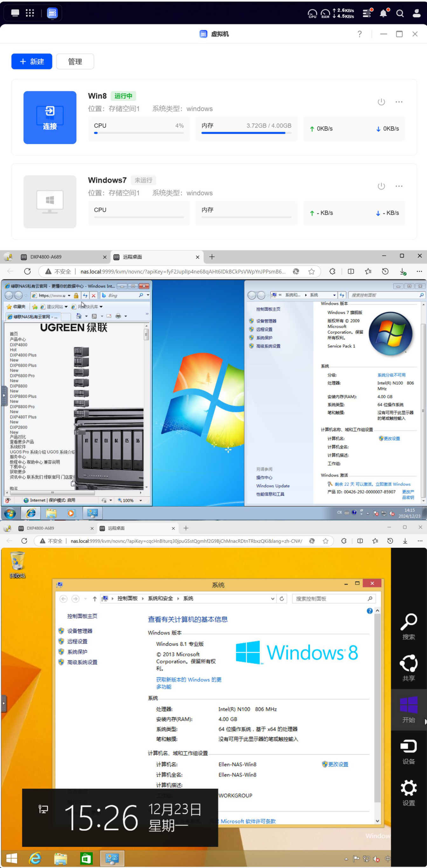This screenshot has height=868, width=427.
Task: Select the Windows7 VM thumbnail
Action: pyautogui.click(x=50, y=202)
